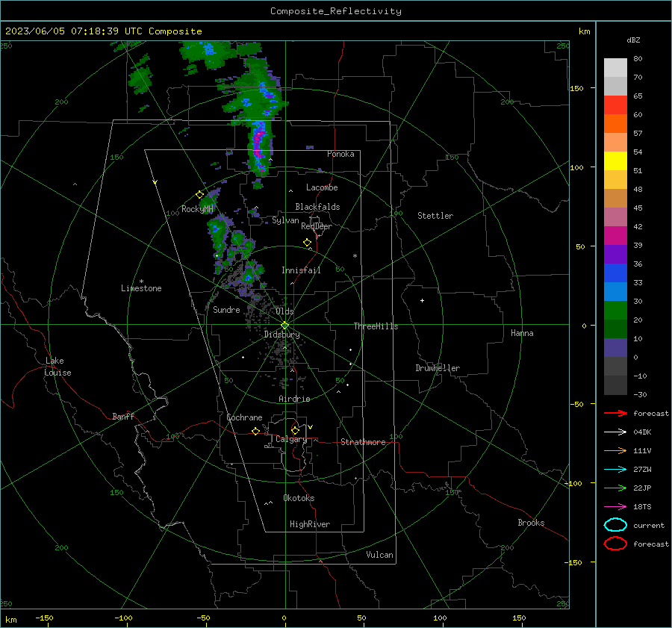Click the Strathmore label
This screenshot has width=672, height=628.
click(x=363, y=442)
